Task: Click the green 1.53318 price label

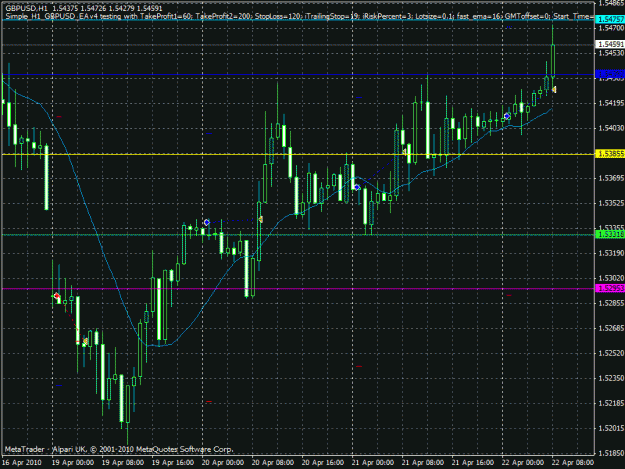Action: click(x=610, y=235)
